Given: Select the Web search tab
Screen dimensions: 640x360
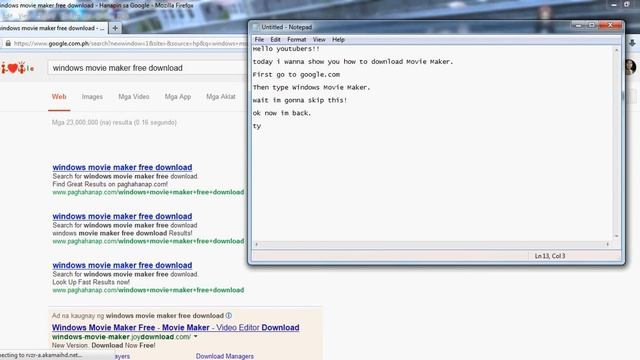Looking at the screenshot, I should pos(59,97).
